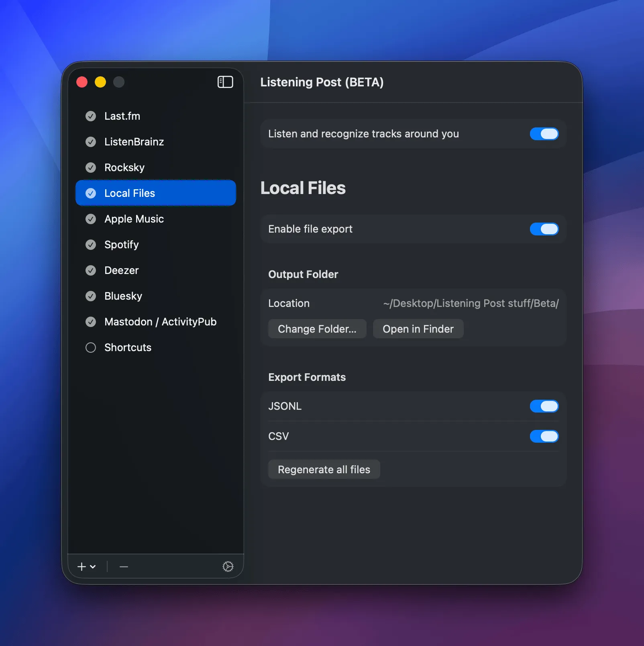The width and height of the screenshot is (644, 646).
Task: Switch to Deezer settings
Action: [121, 270]
